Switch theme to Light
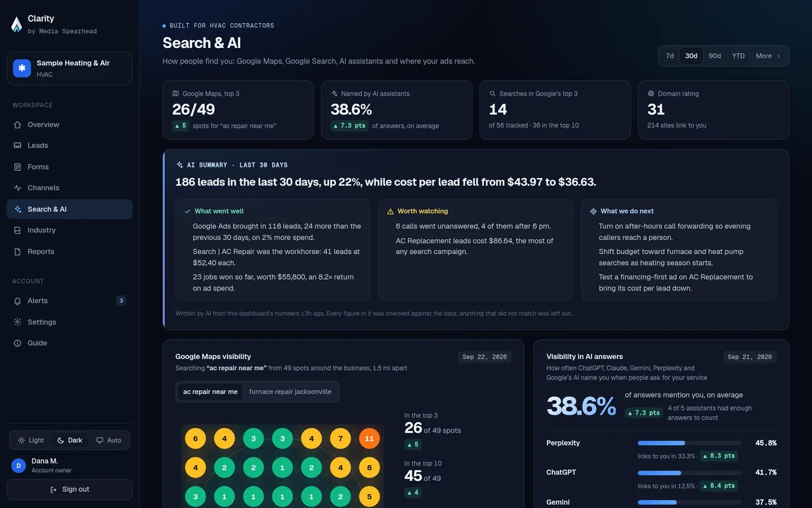 click(x=30, y=440)
